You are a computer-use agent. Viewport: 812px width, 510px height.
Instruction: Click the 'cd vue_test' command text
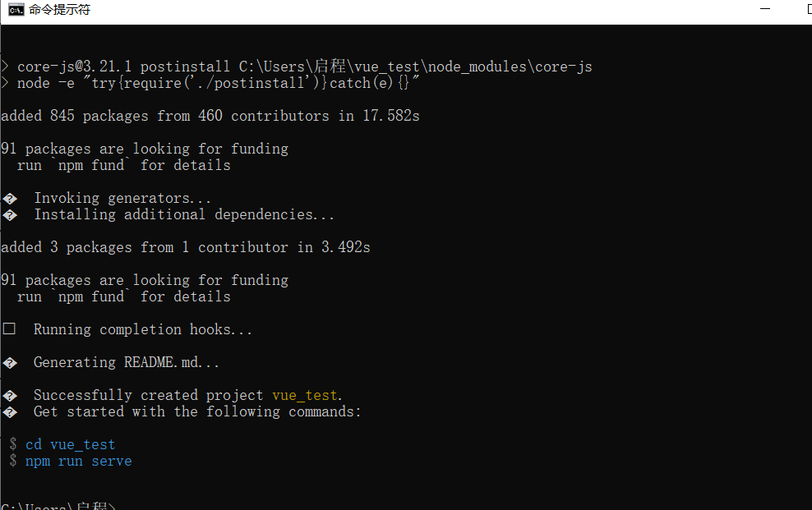click(x=70, y=444)
